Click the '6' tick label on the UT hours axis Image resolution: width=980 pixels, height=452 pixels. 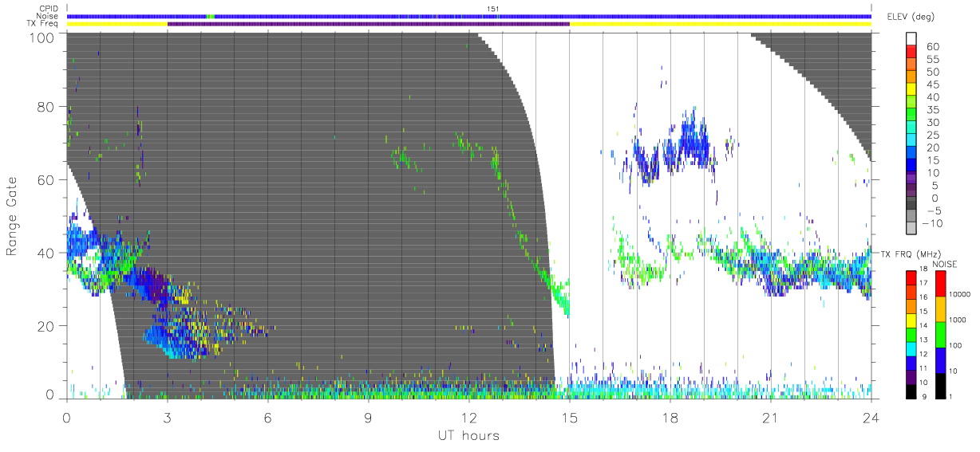pyautogui.click(x=268, y=417)
